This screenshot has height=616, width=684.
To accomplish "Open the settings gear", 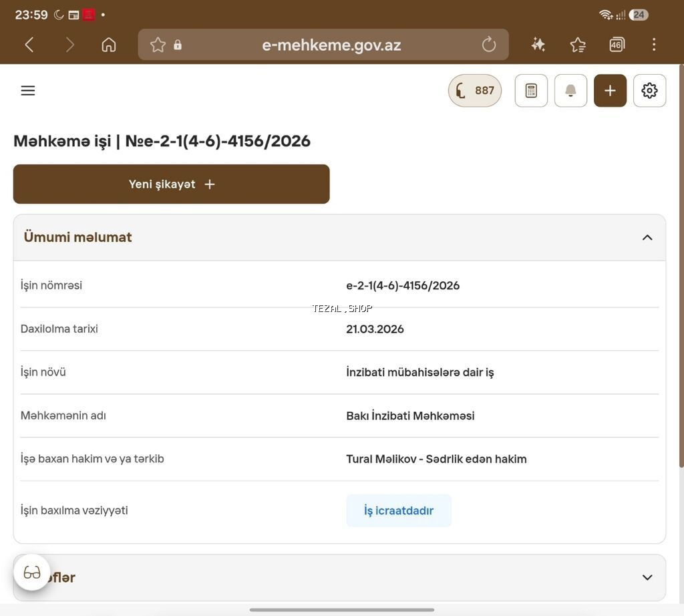I will (649, 90).
